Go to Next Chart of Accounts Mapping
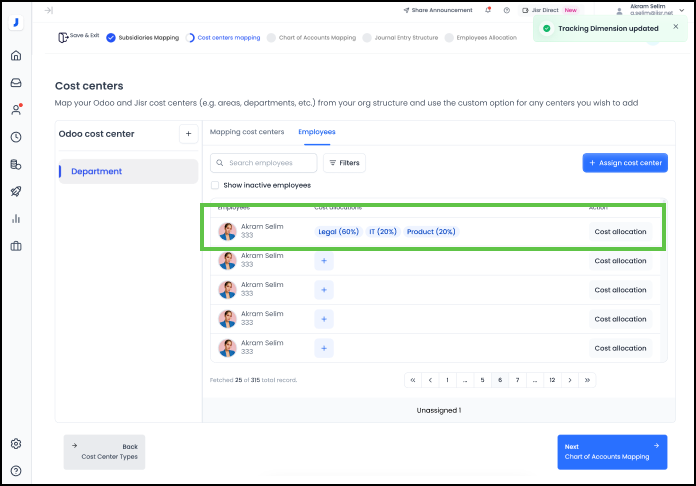This screenshot has width=696, height=486. coord(612,452)
